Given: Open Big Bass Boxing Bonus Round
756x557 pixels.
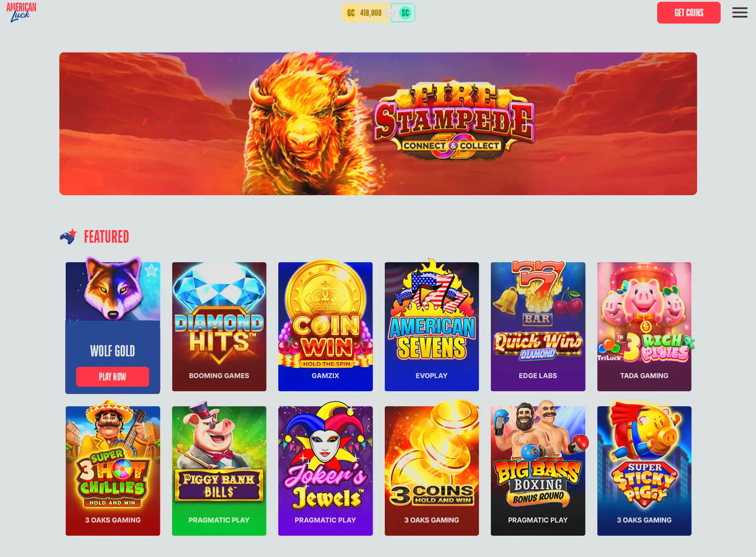Looking at the screenshot, I should coord(538,471).
